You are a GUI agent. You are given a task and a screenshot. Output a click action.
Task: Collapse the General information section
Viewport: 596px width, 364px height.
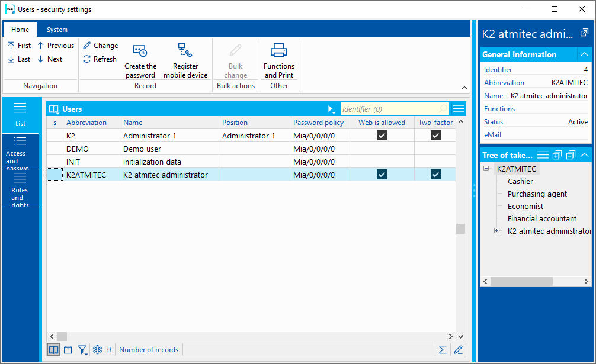coord(584,54)
